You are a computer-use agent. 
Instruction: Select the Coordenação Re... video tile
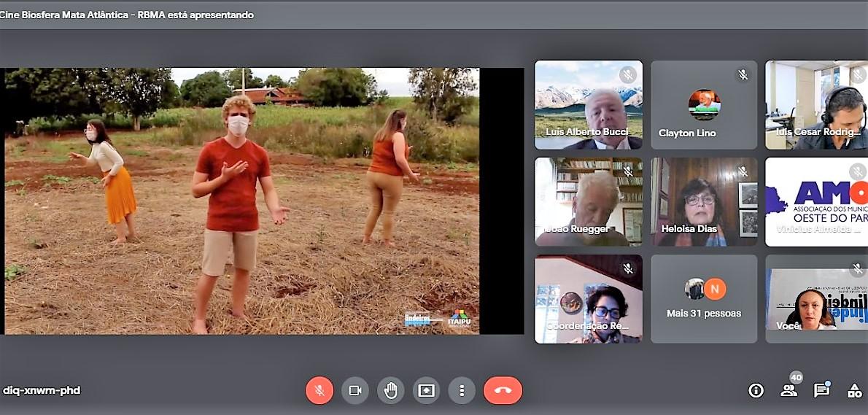click(x=589, y=299)
